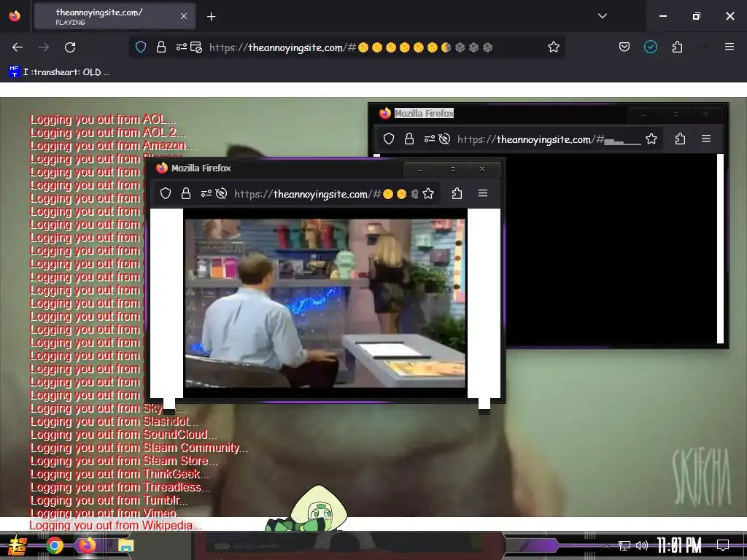Click 'Logging you out from Steam Store...' text

124,461
